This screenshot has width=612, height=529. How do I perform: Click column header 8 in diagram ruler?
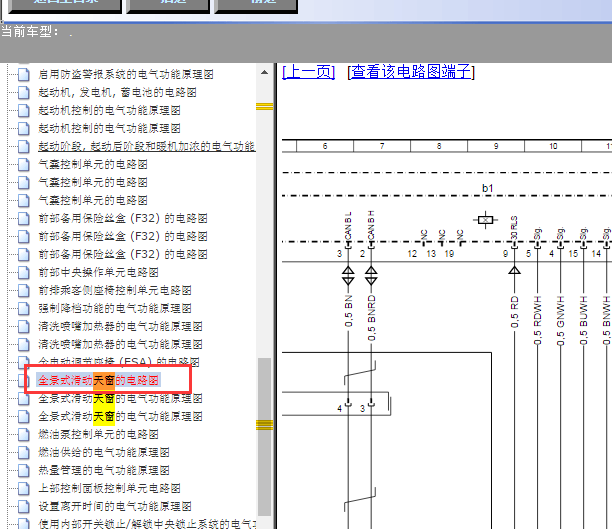(439, 146)
